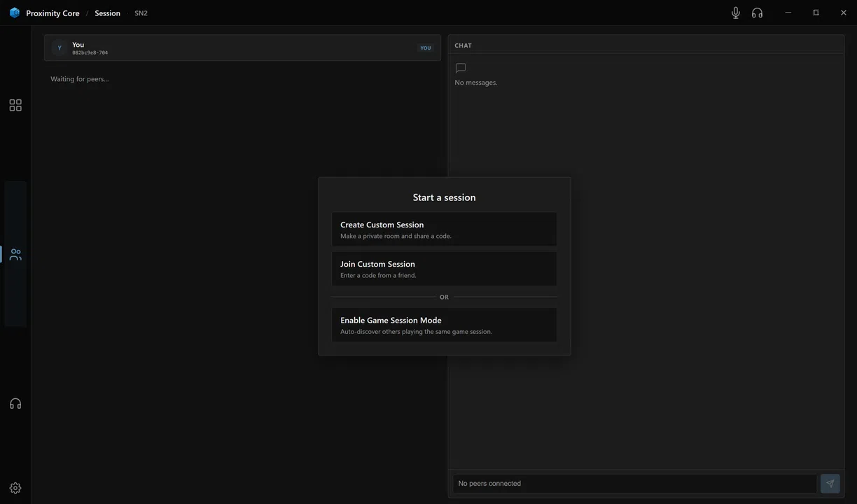
Task: Click the Waiting for peers... text
Action: pyautogui.click(x=80, y=79)
